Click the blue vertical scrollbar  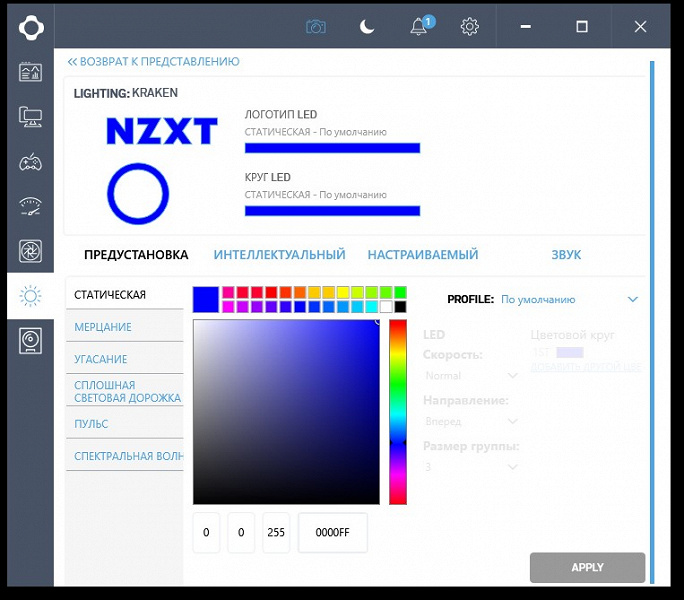[x=652, y=322]
